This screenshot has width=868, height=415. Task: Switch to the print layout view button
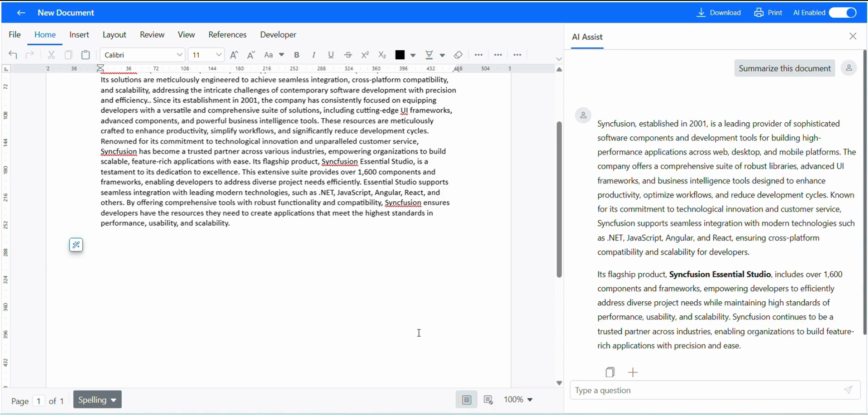tap(467, 400)
